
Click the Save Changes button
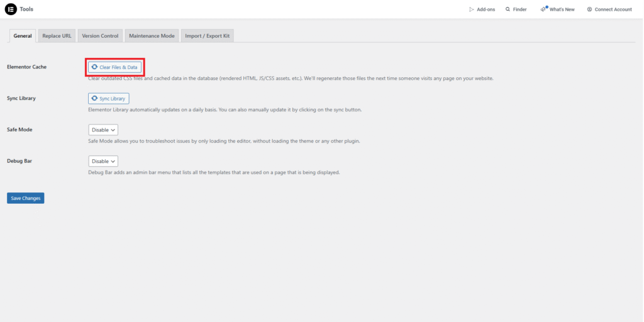point(25,198)
